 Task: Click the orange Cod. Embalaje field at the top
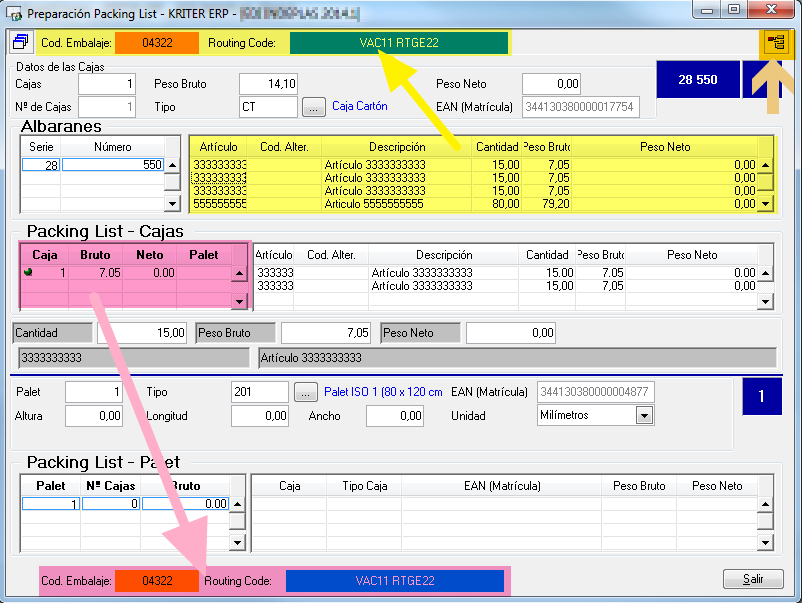click(x=157, y=43)
